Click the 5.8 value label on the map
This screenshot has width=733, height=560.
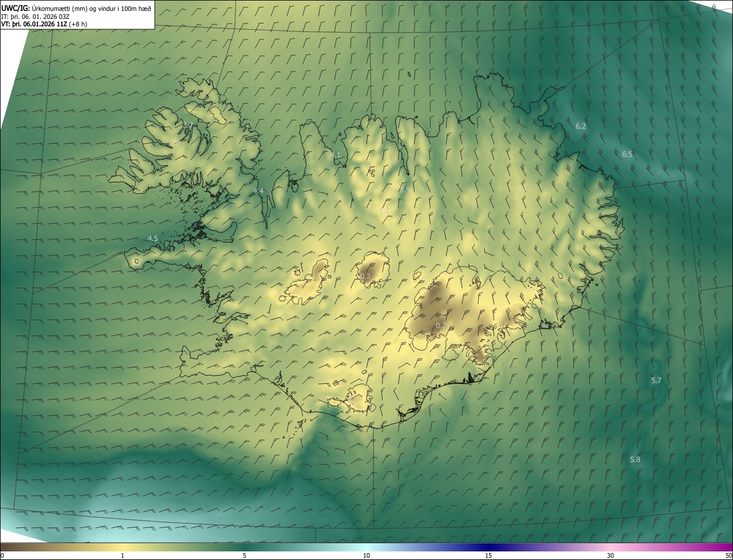[x=635, y=459]
